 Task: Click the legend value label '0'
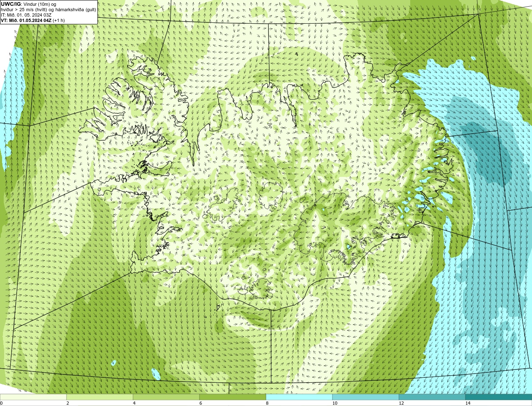coord(1,403)
